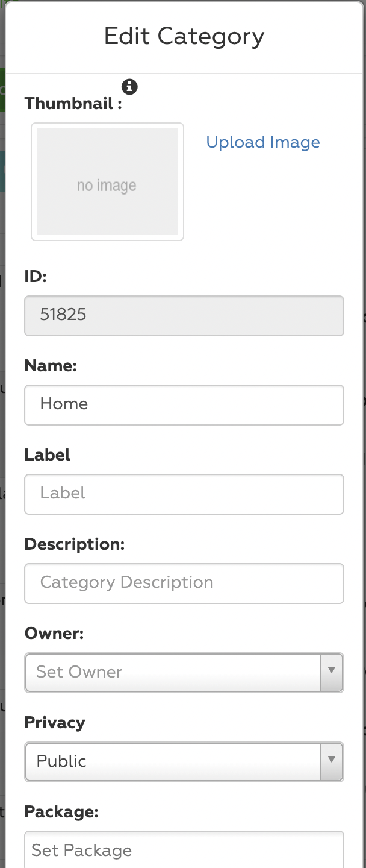The image size is (366, 868).
Task: Click into the Label input field
Action: 184,494
